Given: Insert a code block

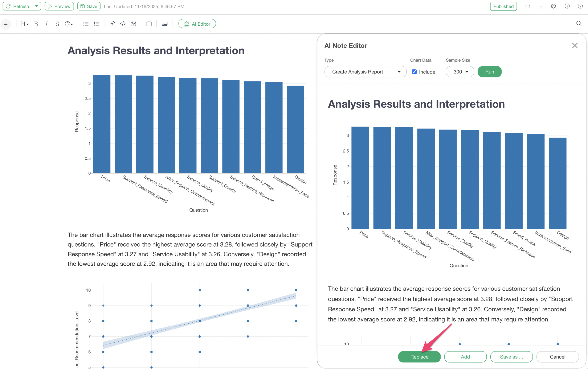Looking at the screenshot, I should (x=123, y=24).
